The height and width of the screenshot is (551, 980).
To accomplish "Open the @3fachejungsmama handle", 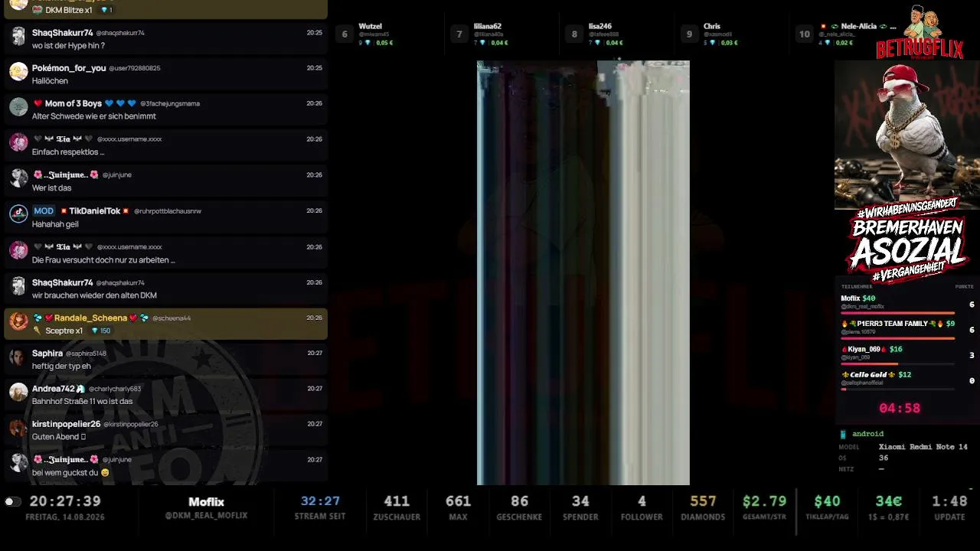I will click(x=170, y=103).
